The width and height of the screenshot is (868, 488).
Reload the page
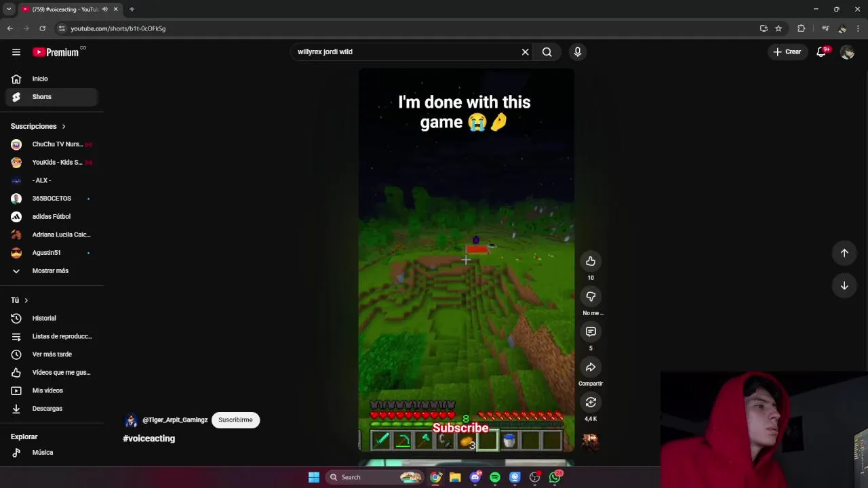point(42,28)
